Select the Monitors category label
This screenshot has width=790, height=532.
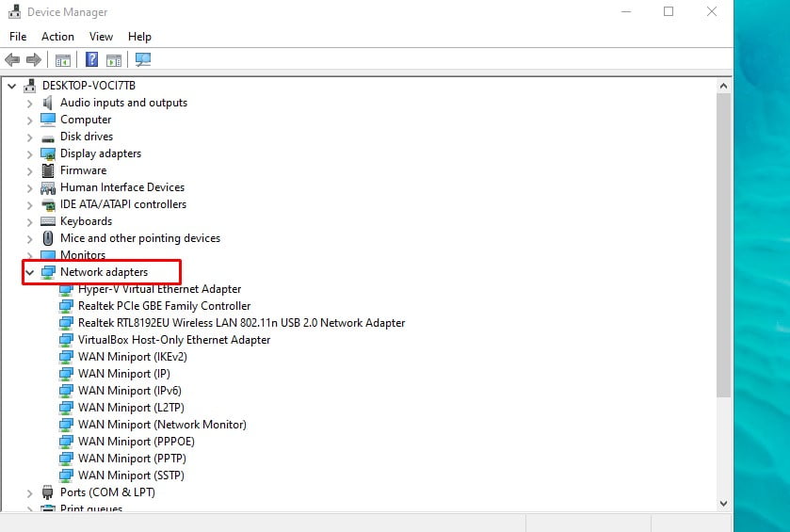click(83, 255)
